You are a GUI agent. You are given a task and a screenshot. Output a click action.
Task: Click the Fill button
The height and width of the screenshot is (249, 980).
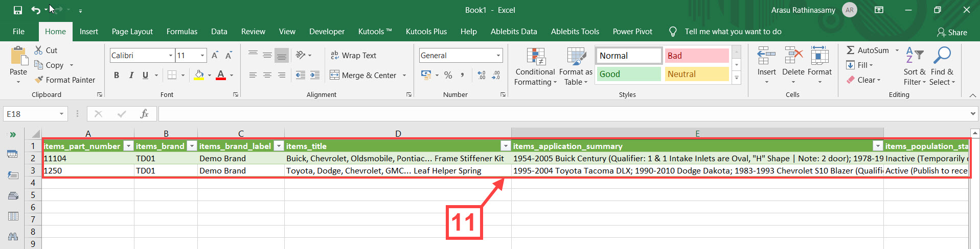click(x=859, y=65)
